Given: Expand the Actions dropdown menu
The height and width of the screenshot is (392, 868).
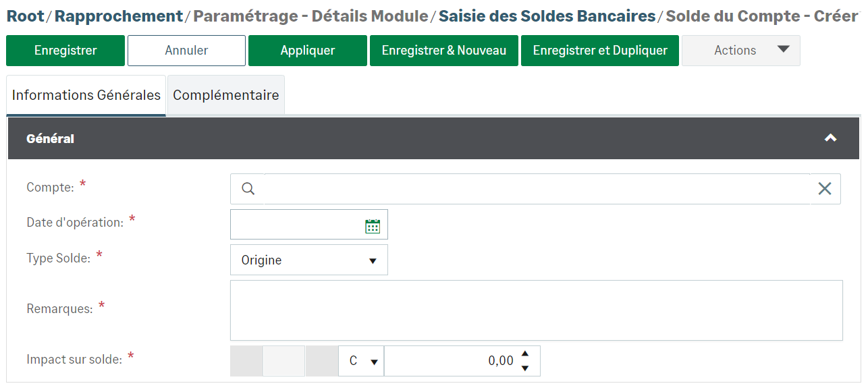Looking at the screenshot, I should pyautogui.click(x=741, y=51).
